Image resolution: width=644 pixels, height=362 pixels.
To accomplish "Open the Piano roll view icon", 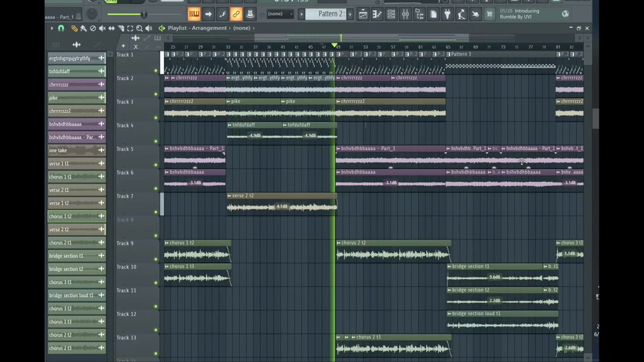I will pyautogui.click(x=377, y=14).
